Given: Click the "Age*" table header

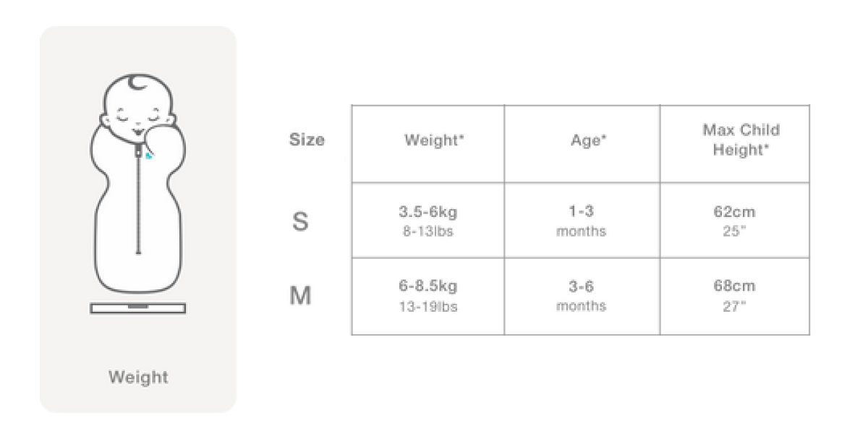Looking at the screenshot, I should click(x=586, y=141).
